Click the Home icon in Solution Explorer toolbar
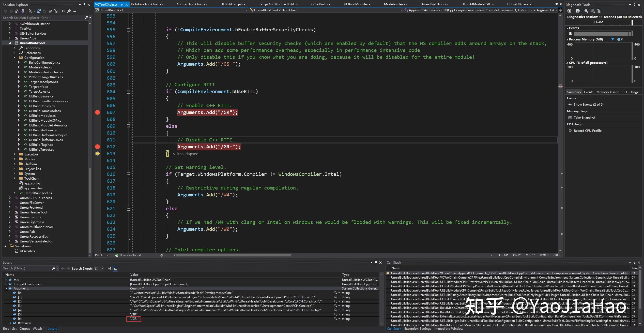The width and height of the screenshot is (644, 333). click(17, 11)
